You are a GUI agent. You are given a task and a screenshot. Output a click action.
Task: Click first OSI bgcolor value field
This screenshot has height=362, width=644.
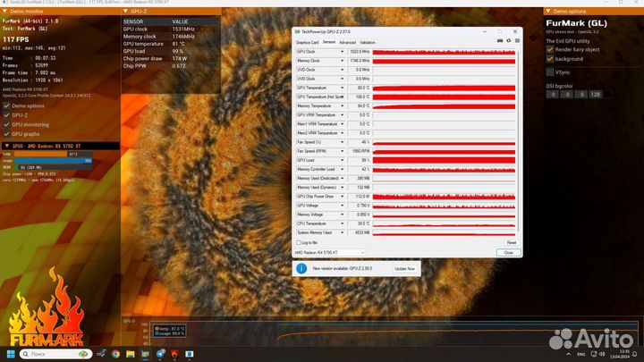pos(553,95)
